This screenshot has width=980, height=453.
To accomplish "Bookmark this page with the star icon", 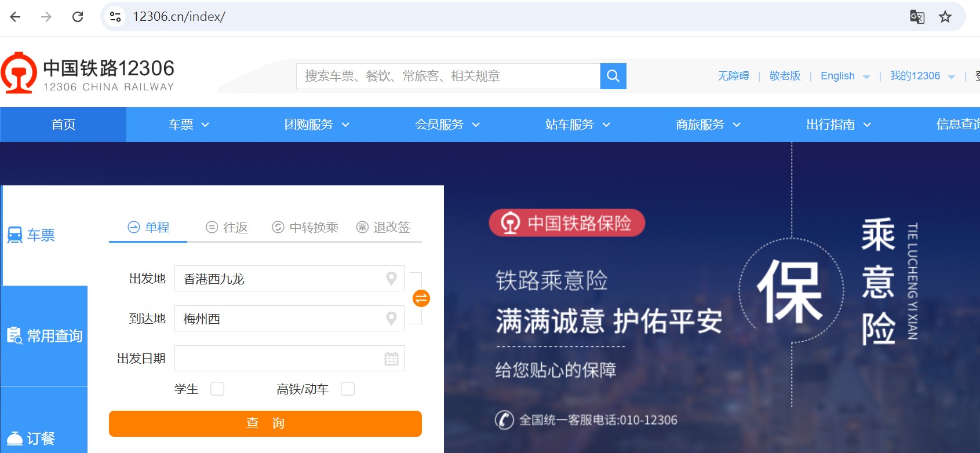I will pyautogui.click(x=945, y=17).
